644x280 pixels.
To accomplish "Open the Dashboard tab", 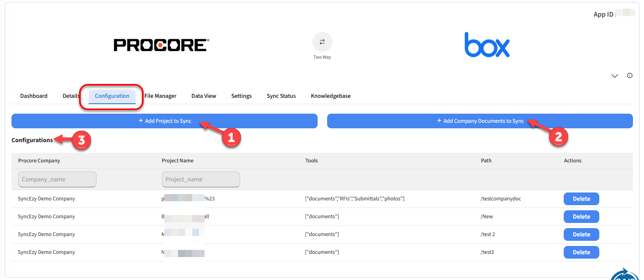I will click(x=34, y=96).
